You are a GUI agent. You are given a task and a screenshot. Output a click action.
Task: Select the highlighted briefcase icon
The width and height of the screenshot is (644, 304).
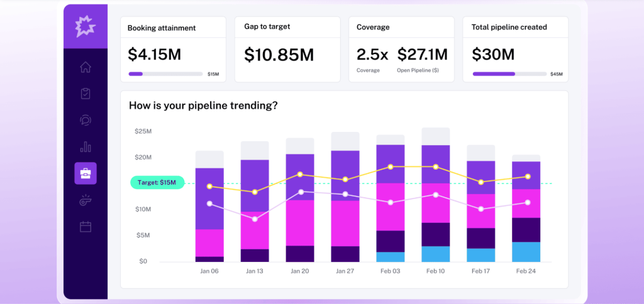click(86, 173)
